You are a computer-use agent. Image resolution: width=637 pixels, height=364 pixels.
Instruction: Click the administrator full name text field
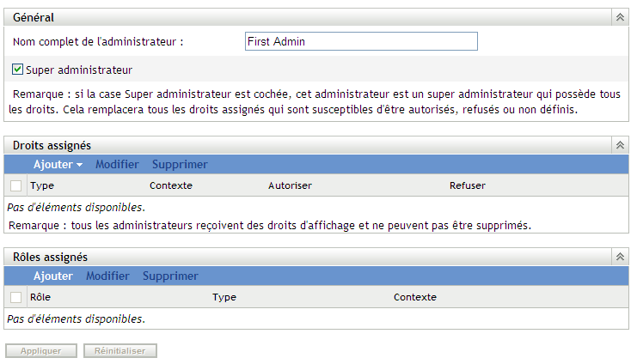359,41
